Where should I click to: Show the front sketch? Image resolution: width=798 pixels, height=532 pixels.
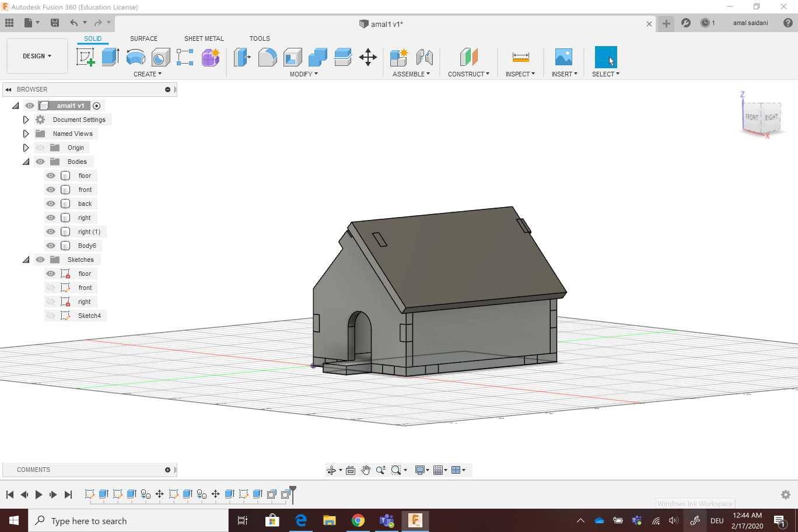(51, 288)
